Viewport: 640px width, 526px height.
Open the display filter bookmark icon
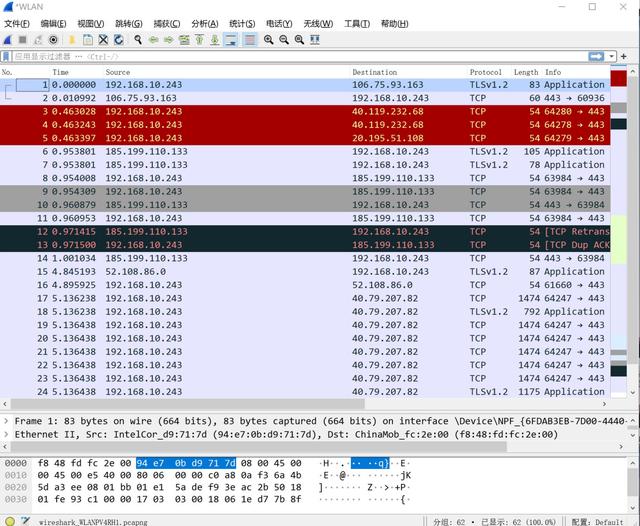(x=7, y=56)
